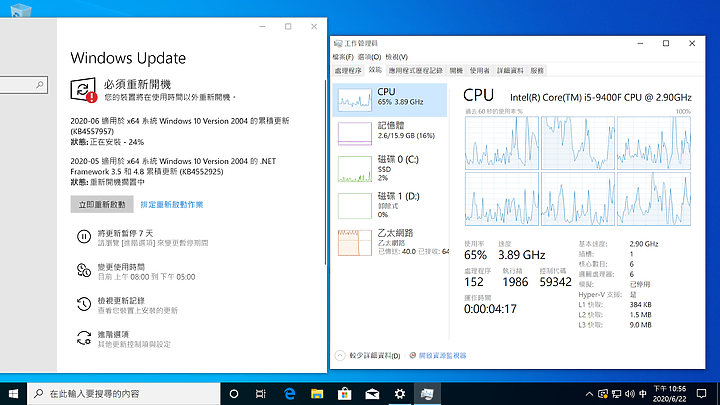Click the 立即重新啟動 restart now button
Viewport: 720px width, 405px height.
(x=102, y=204)
